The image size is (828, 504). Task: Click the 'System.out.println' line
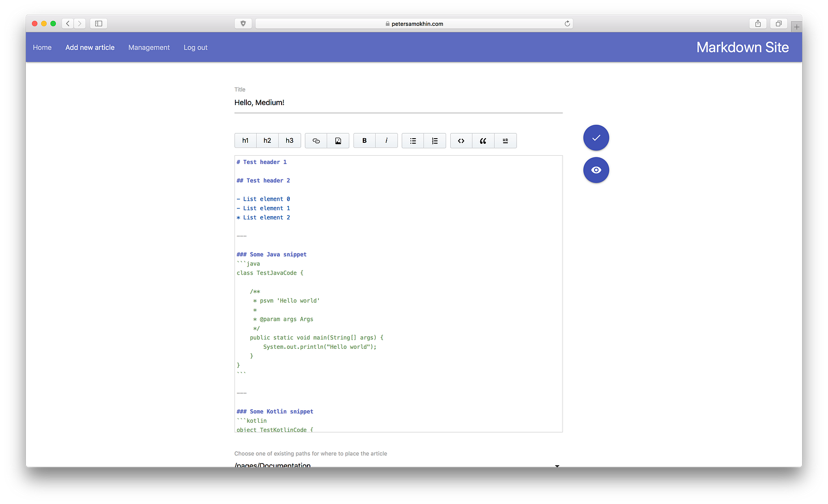320,347
